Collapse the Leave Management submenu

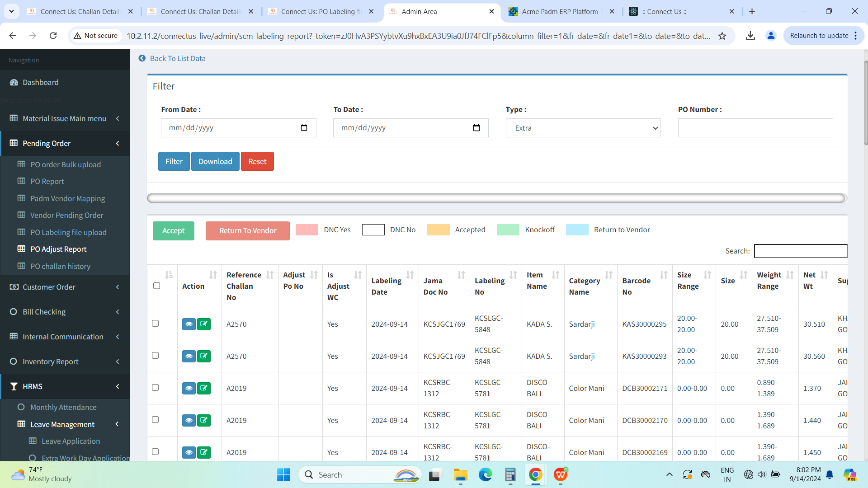click(x=65, y=424)
